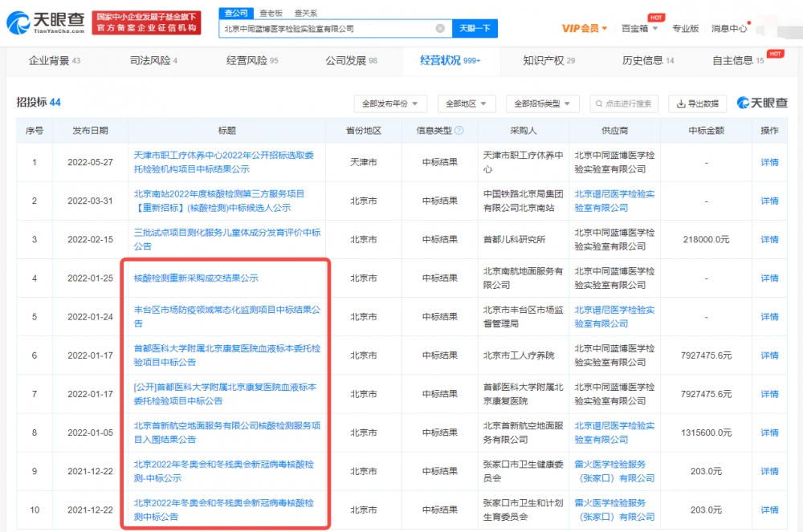Open bid title 天津市职工疗休养中心2022年公开招标
803x532 pixels.
[x=224, y=162]
